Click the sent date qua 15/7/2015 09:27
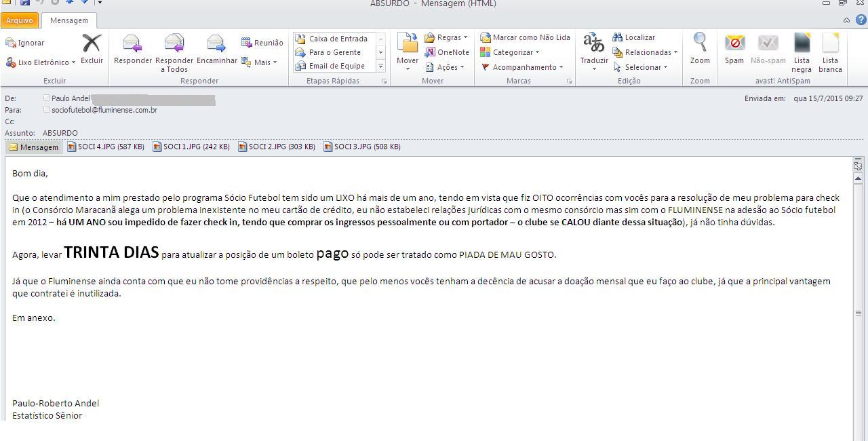Image resolution: width=868 pixels, height=441 pixels. [828, 98]
